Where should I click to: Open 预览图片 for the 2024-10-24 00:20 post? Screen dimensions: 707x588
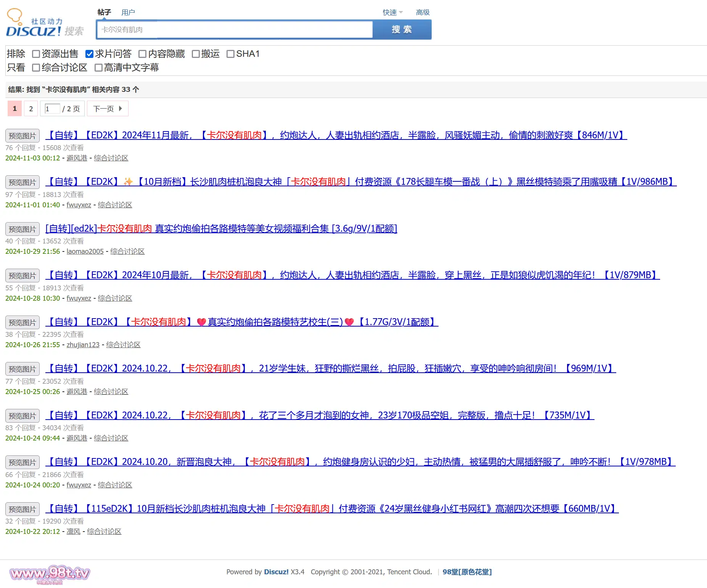(x=22, y=462)
